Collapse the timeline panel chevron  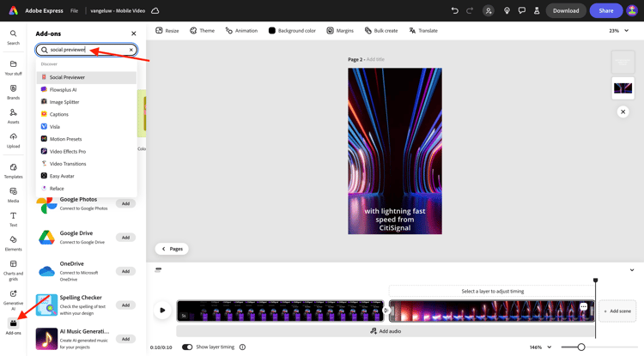click(632, 270)
